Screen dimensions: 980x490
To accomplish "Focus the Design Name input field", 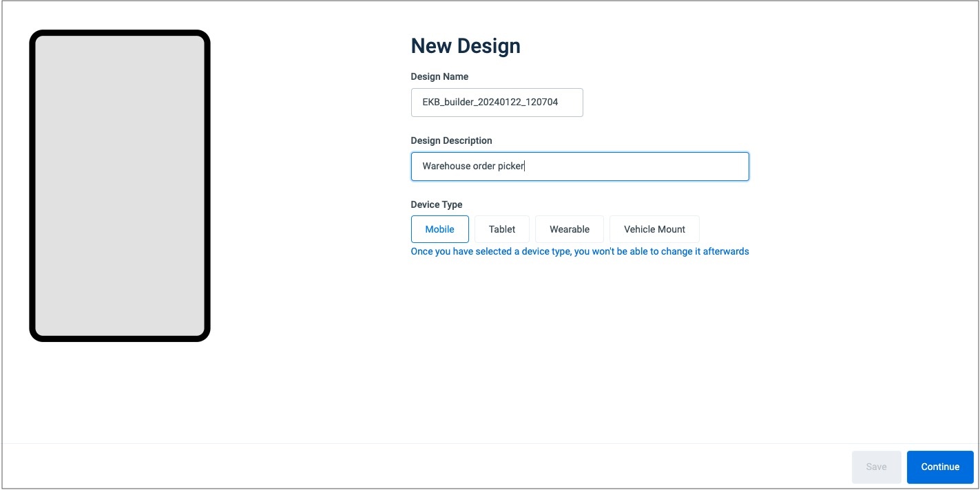I will pos(497,103).
